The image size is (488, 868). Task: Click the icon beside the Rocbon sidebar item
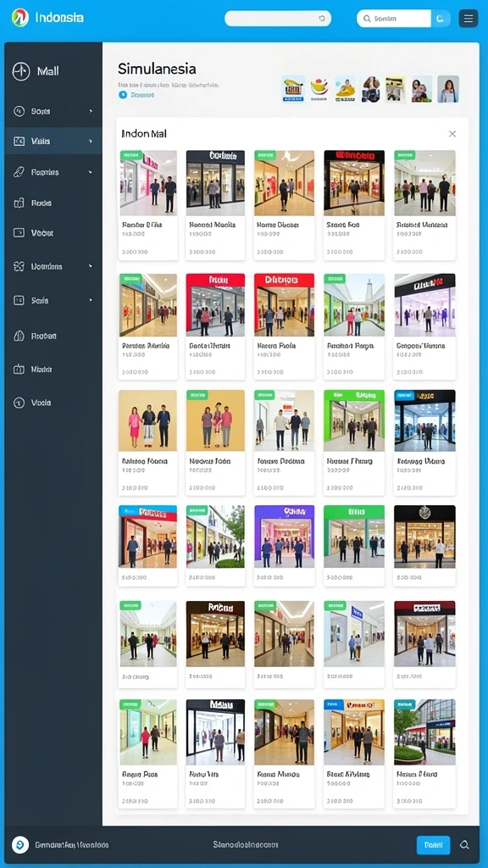(x=19, y=336)
